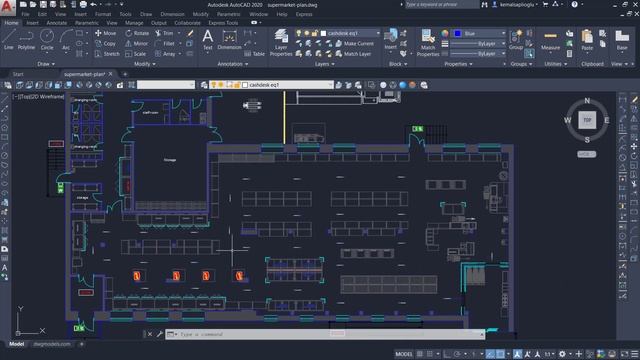Click the Undo arrow

click(x=93, y=4)
